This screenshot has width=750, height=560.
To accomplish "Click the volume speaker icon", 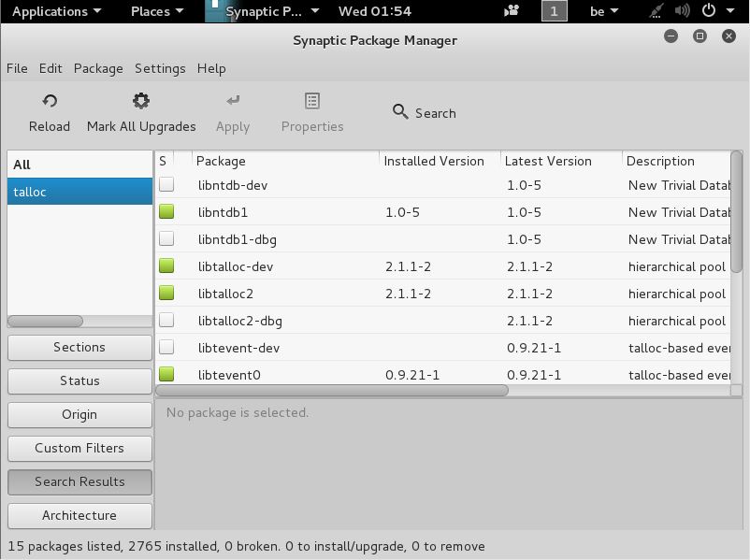I will point(682,10).
